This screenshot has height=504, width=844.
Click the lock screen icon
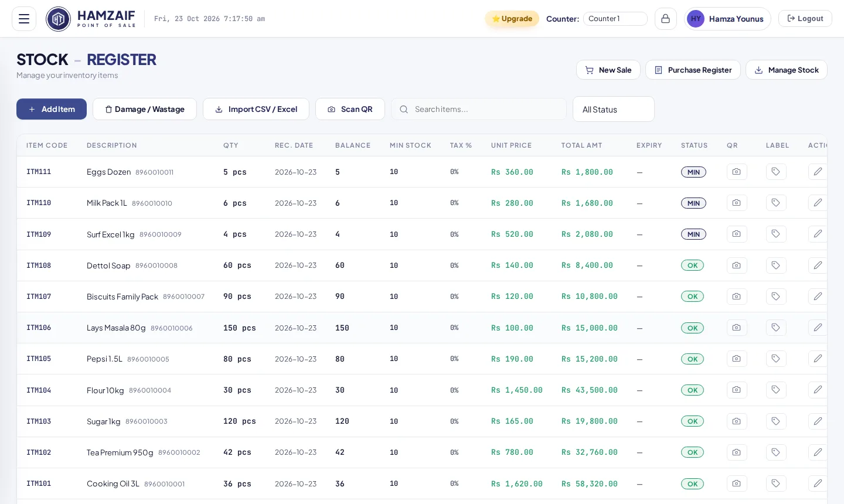665,19
